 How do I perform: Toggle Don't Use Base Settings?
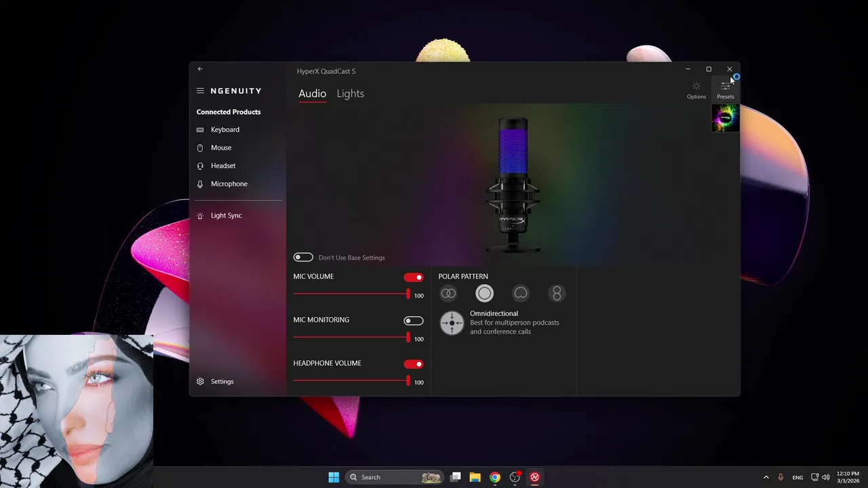click(x=303, y=258)
